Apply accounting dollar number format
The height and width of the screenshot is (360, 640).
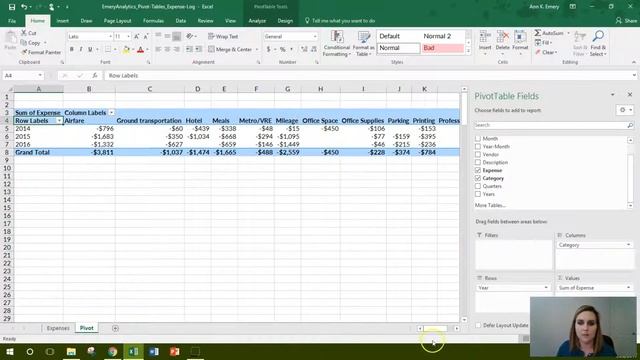click(x=268, y=49)
